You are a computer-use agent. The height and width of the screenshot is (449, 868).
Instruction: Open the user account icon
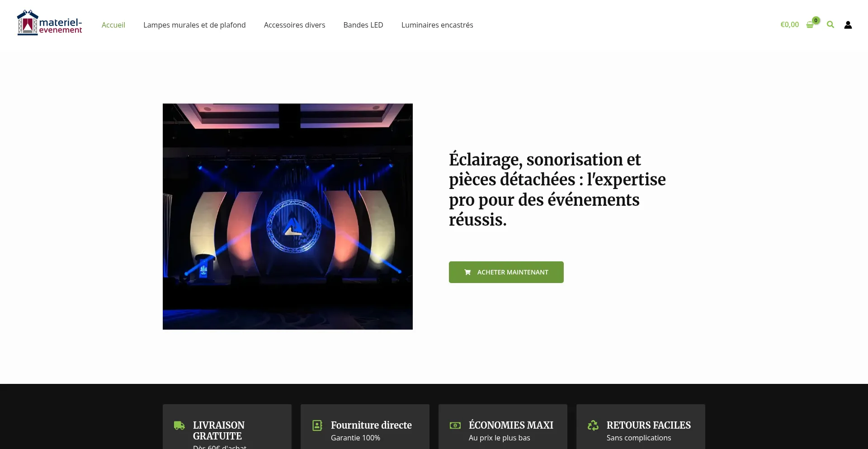point(848,25)
